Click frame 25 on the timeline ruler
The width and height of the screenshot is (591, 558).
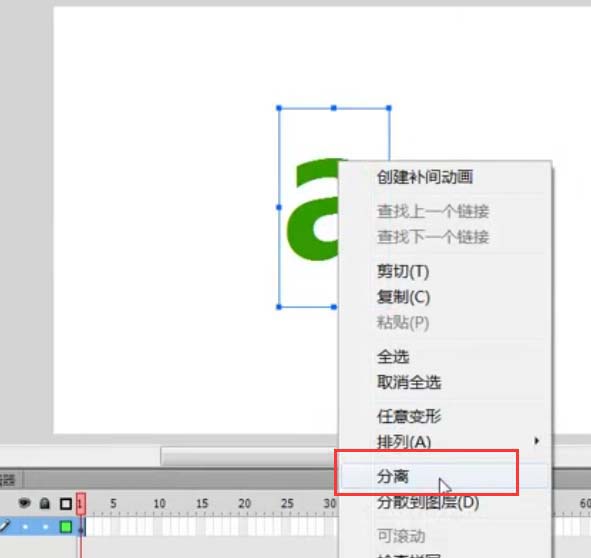click(287, 503)
